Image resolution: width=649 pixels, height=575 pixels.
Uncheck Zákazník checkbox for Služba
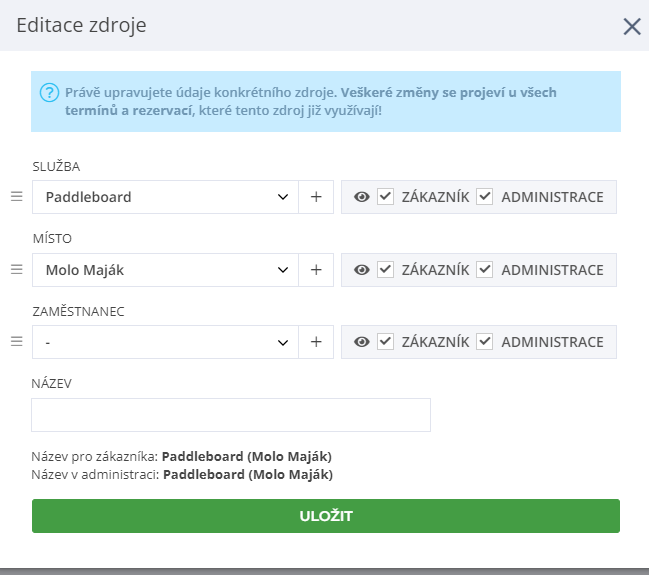385,197
